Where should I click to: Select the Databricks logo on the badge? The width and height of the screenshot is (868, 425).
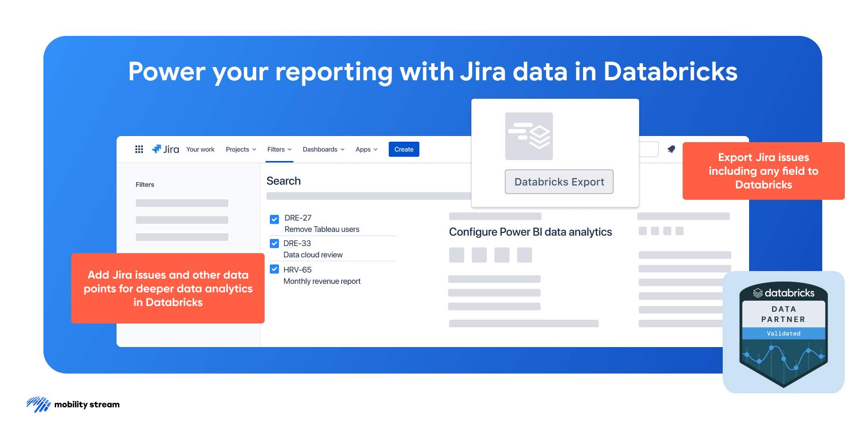783,293
